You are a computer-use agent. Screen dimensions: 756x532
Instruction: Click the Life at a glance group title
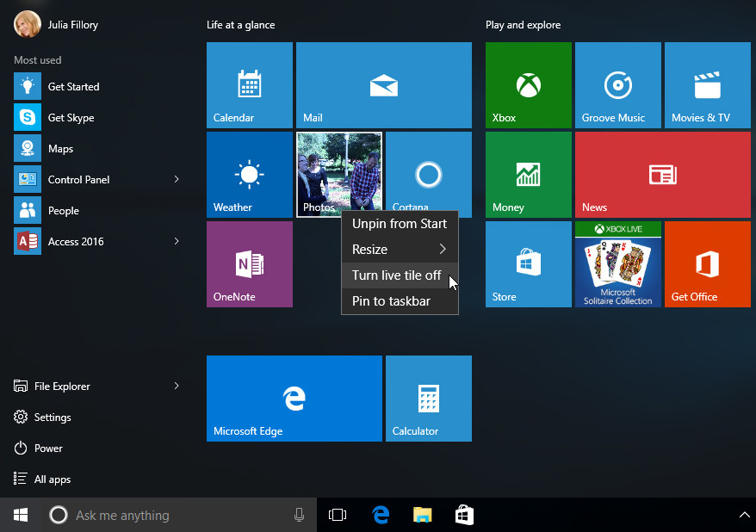click(240, 25)
